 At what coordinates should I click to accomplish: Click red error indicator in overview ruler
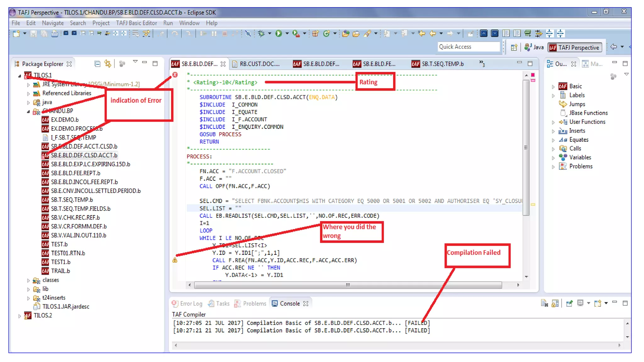[x=533, y=75]
